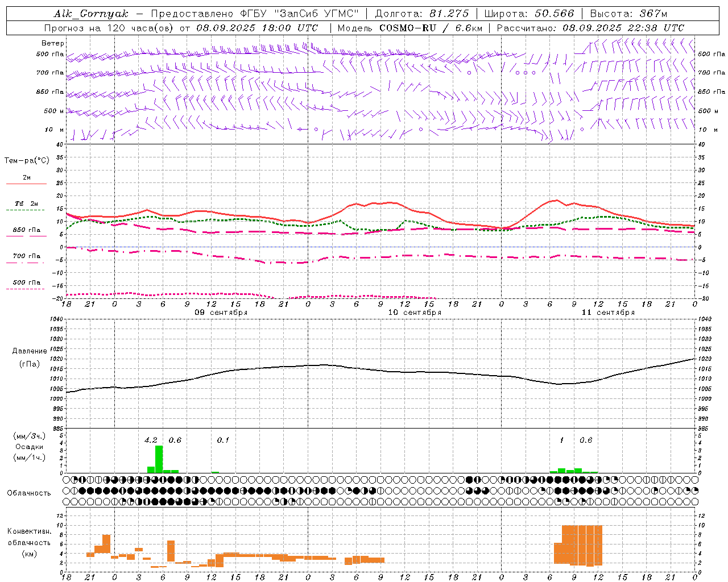The height and width of the screenshot is (582, 728).
Task: Click the Ветер panel label
Action: (x=53, y=43)
